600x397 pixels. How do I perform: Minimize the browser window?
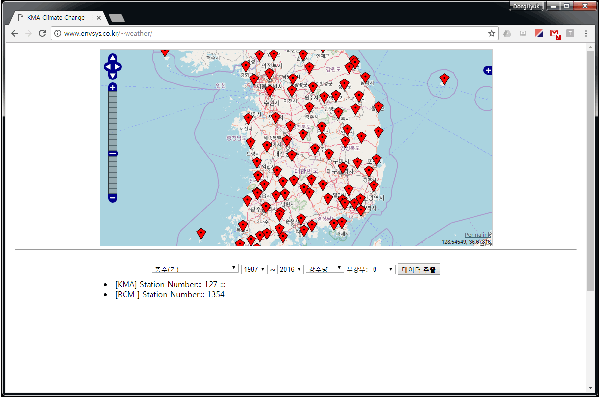pos(553,6)
